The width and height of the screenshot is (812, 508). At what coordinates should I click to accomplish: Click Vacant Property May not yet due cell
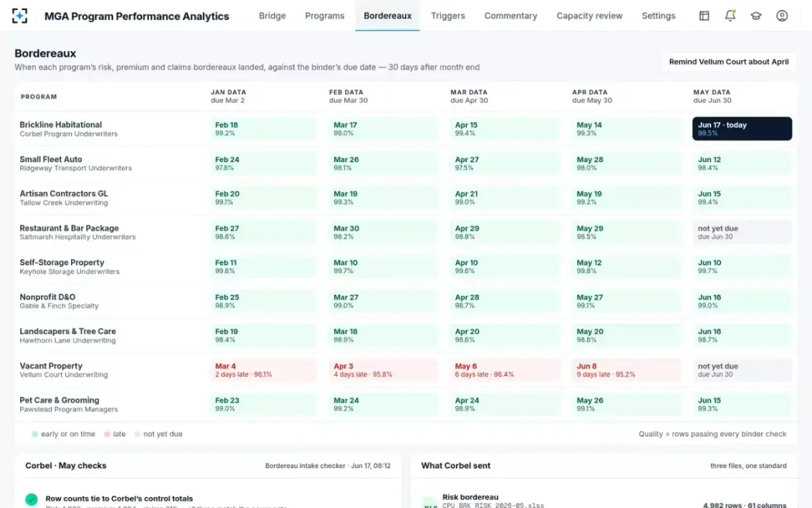(742, 370)
